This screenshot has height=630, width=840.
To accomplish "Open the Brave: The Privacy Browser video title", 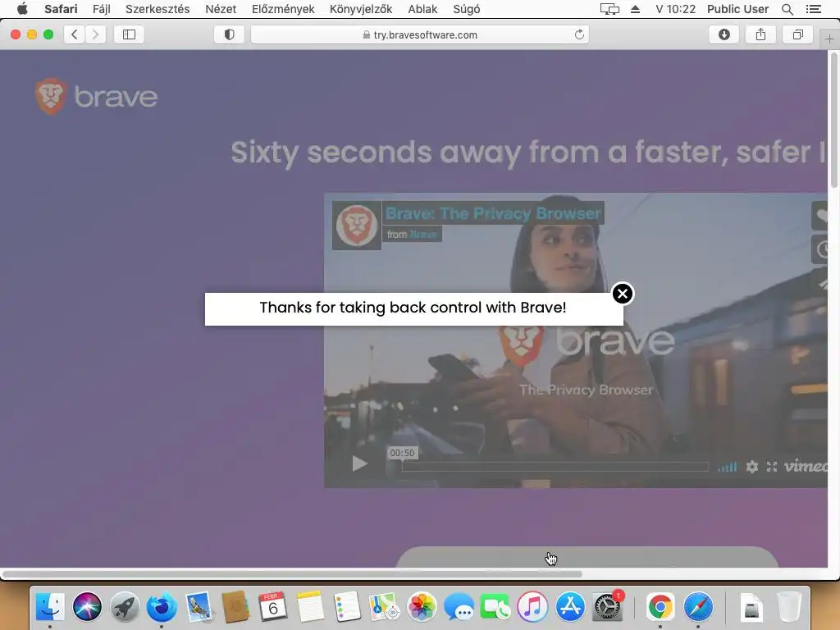I will [x=493, y=213].
